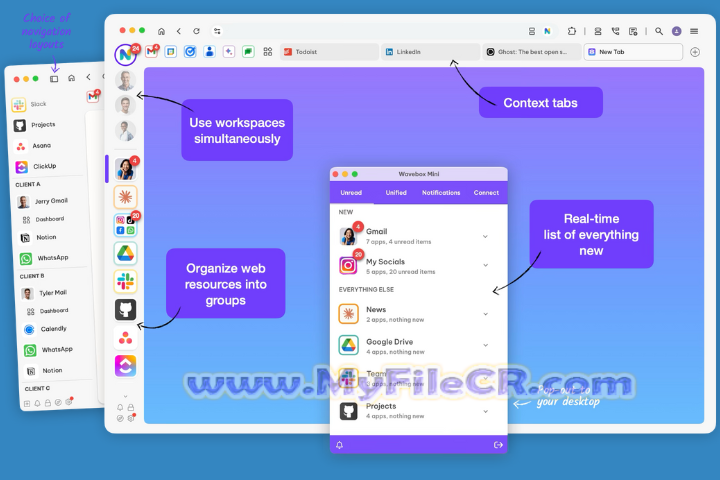Expand the My Socials row chevron
The width and height of the screenshot is (720, 480).
tap(485, 265)
